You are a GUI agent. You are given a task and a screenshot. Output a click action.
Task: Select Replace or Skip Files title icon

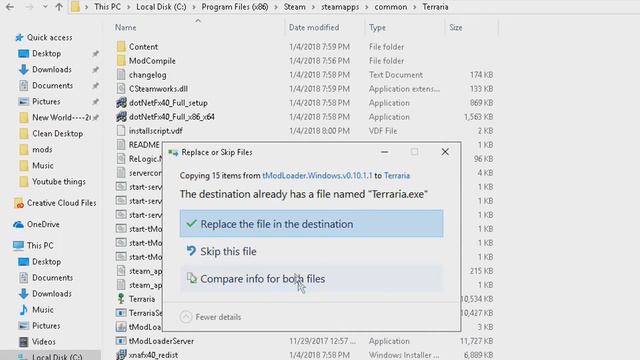(x=173, y=153)
